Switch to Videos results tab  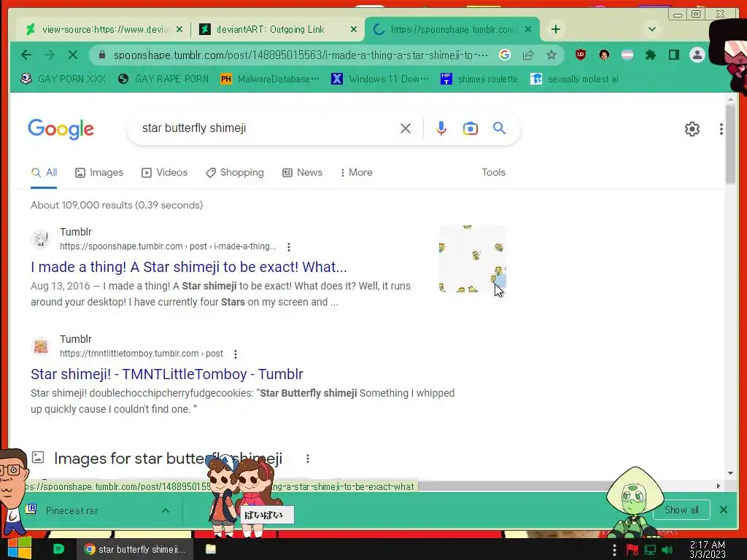(x=164, y=173)
